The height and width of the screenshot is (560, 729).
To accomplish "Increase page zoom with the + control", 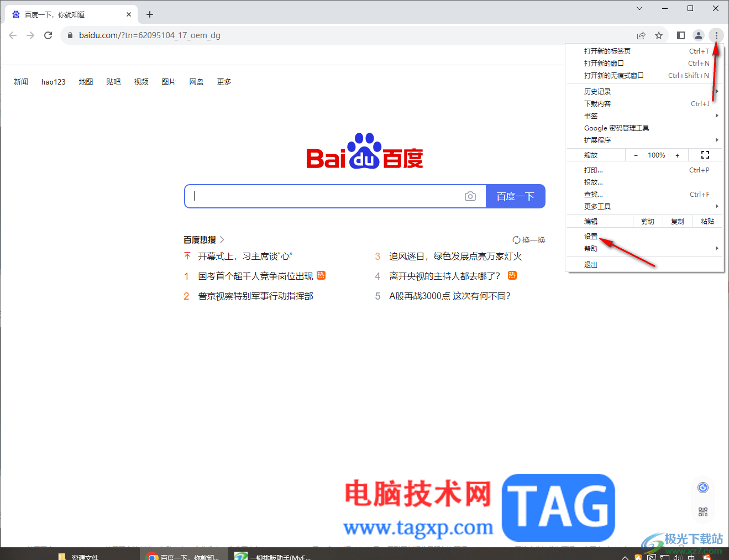I will [x=677, y=155].
